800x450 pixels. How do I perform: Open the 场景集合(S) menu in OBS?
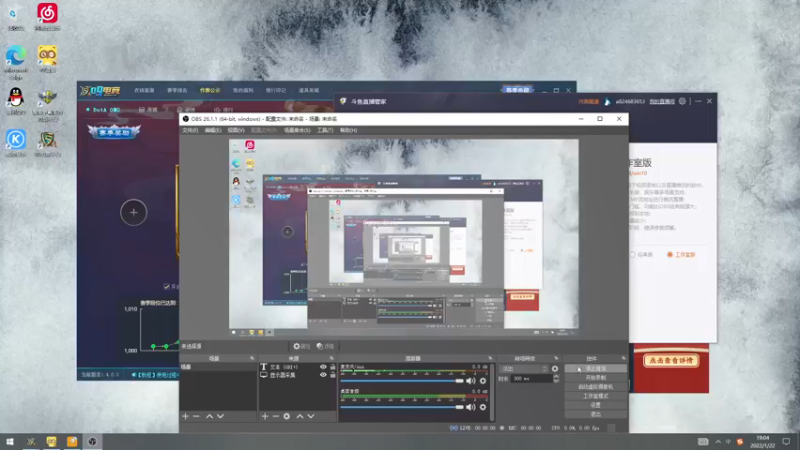[297, 131]
